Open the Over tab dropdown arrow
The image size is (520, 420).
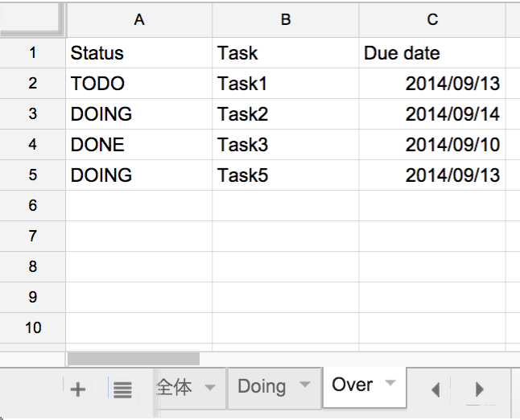pos(390,382)
